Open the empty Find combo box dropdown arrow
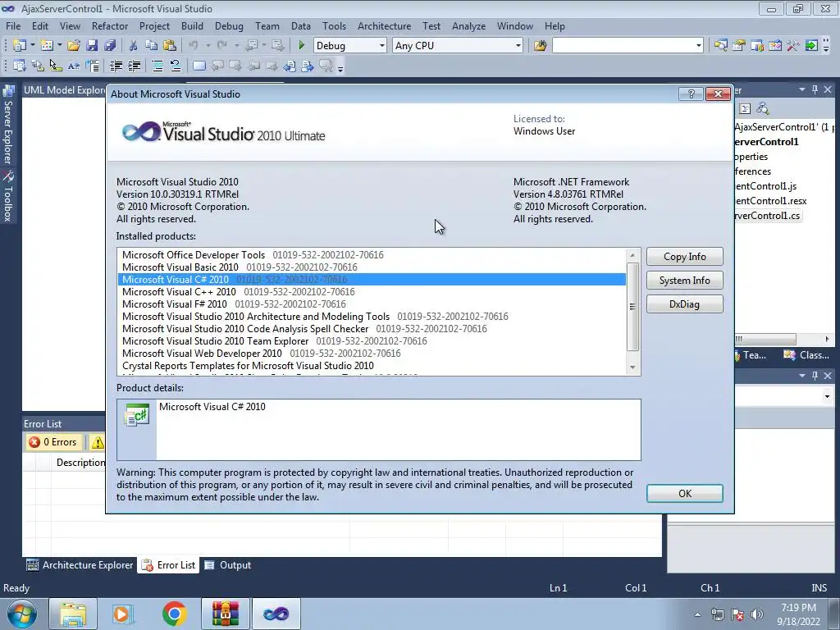Image resolution: width=840 pixels, height=630 pixels. click(698, 46)
